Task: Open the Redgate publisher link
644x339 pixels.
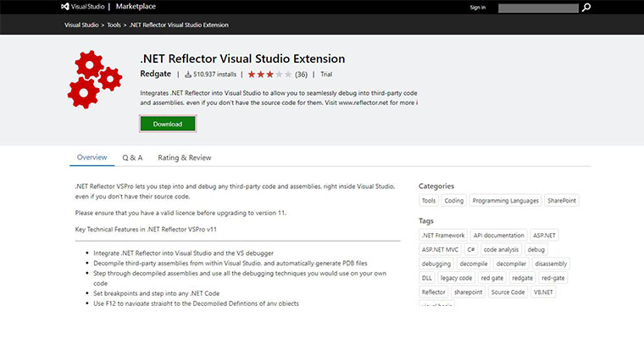Action: 156,74
